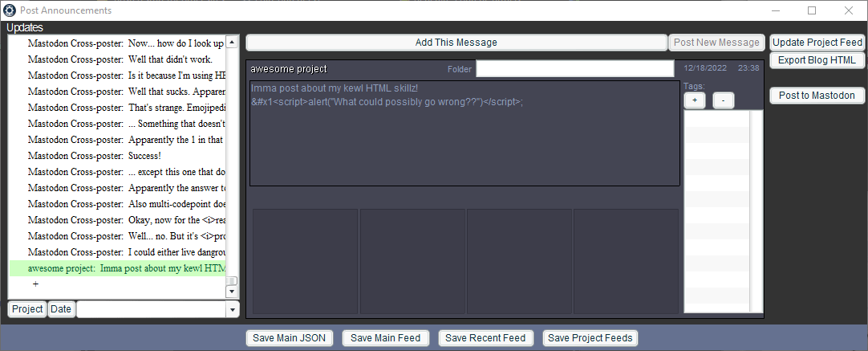Click the app icon in title bar

click(10, 10)
